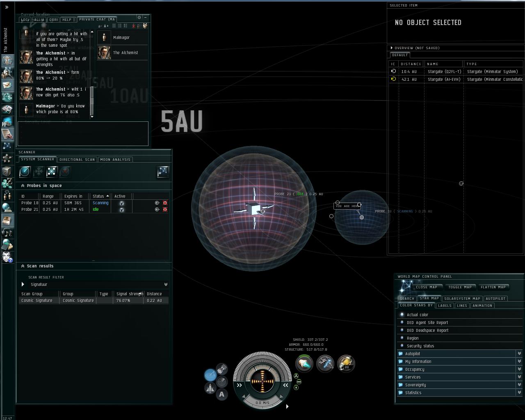Collapse the Scan results section
The height and width of the screenshot is (420, 525).
(x=23, y=266)
